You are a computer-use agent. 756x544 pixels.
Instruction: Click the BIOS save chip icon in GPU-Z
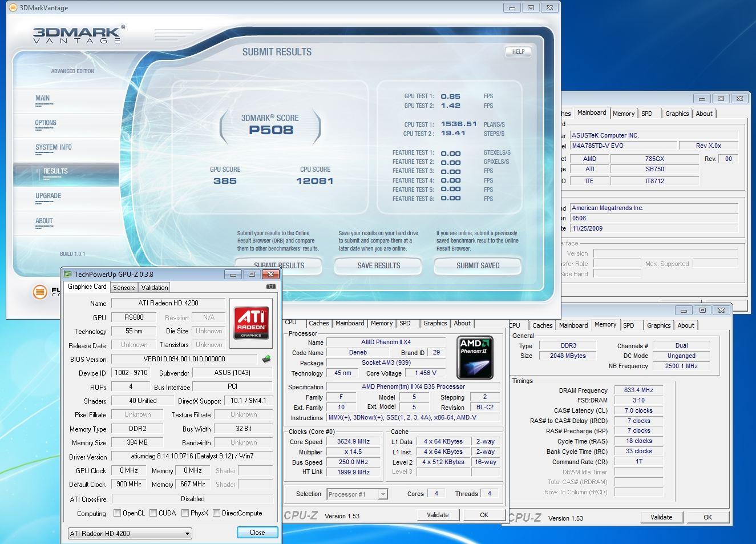266,359
